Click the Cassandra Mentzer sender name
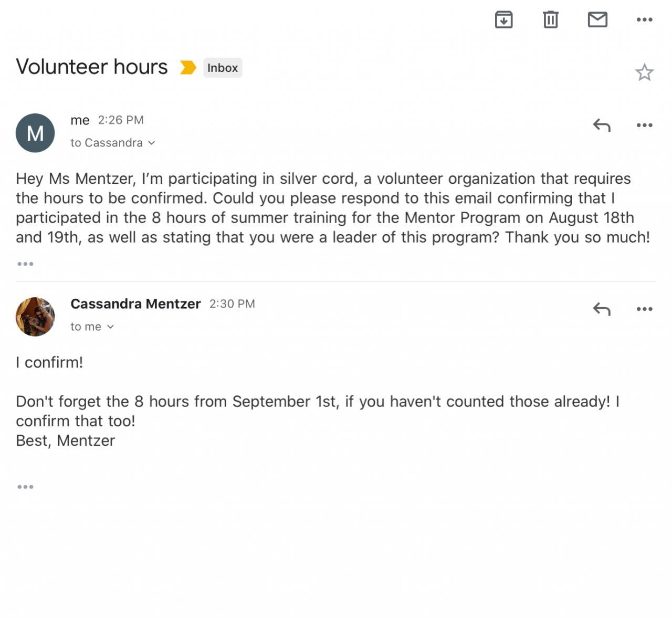The image size is (672, 618). point(135,304)
